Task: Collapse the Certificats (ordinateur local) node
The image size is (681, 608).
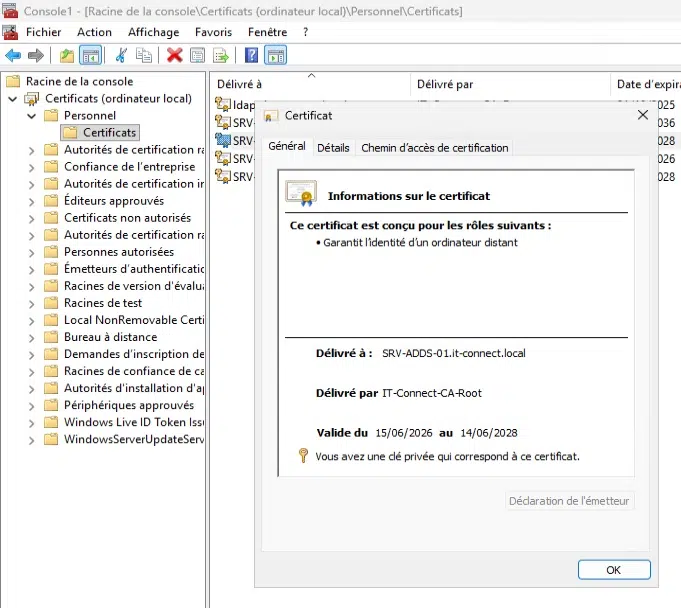Action: click(x=13, y=99)
